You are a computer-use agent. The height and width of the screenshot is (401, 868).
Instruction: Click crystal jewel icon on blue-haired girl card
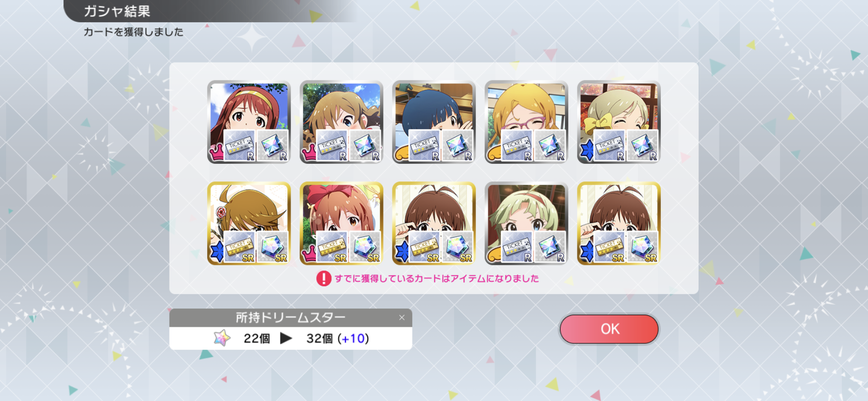pos(457,145)
